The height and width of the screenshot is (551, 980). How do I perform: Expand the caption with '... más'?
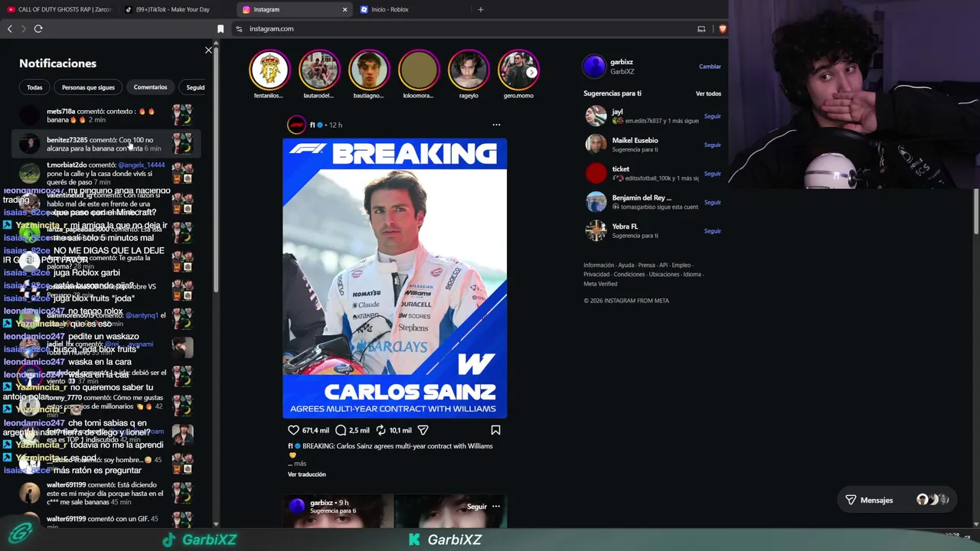297,464
